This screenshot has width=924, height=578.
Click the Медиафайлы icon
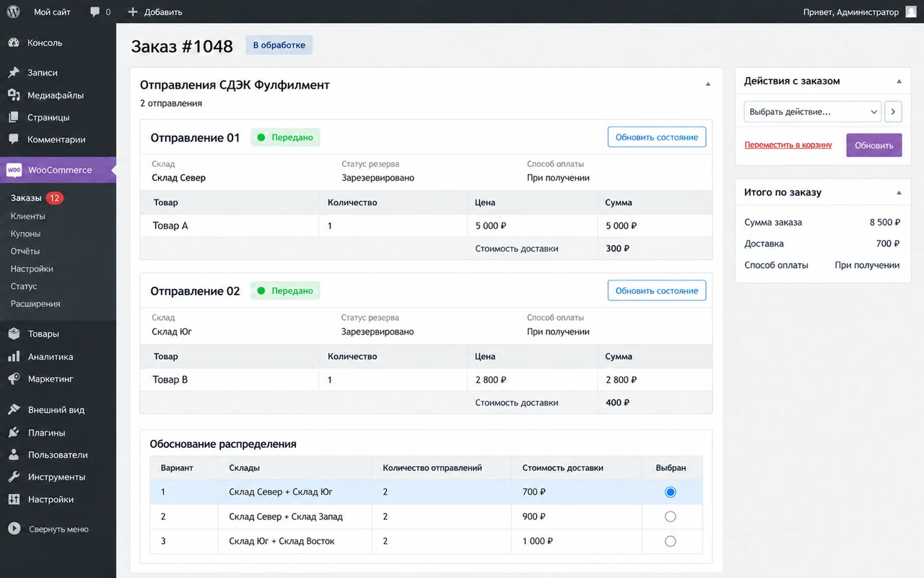pos(14,95)
